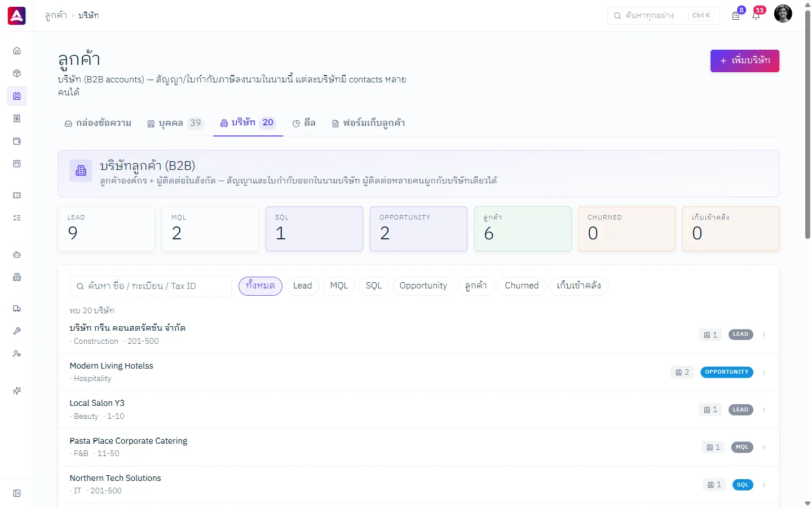Select the Opportunity filter chip
The height and width of the screenshot is (508, 812).
point(423,286)
